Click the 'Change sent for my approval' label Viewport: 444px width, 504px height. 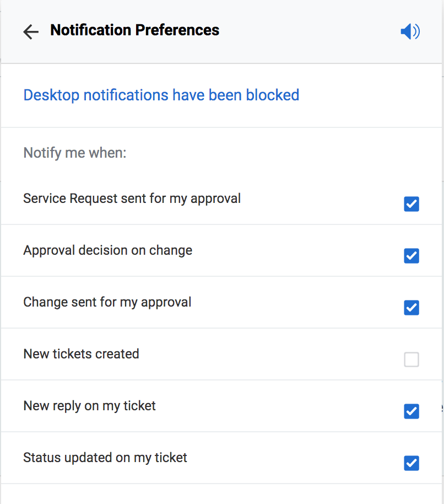click(x=107, y=302)
